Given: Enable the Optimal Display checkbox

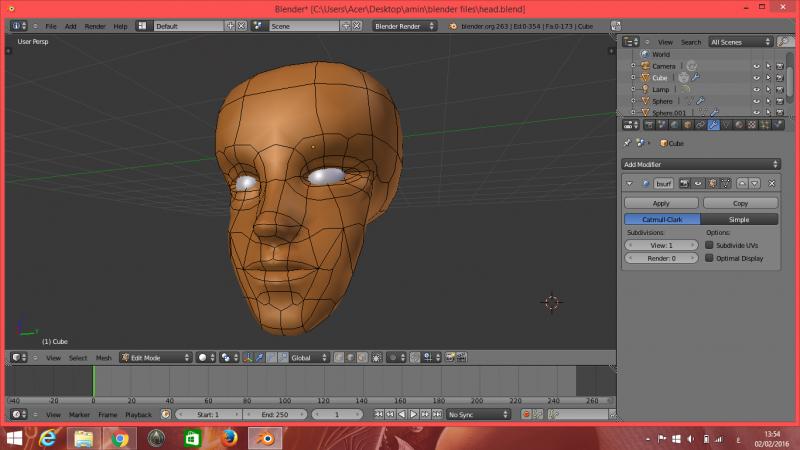Looking at the screenshot, I should [709, 258].
